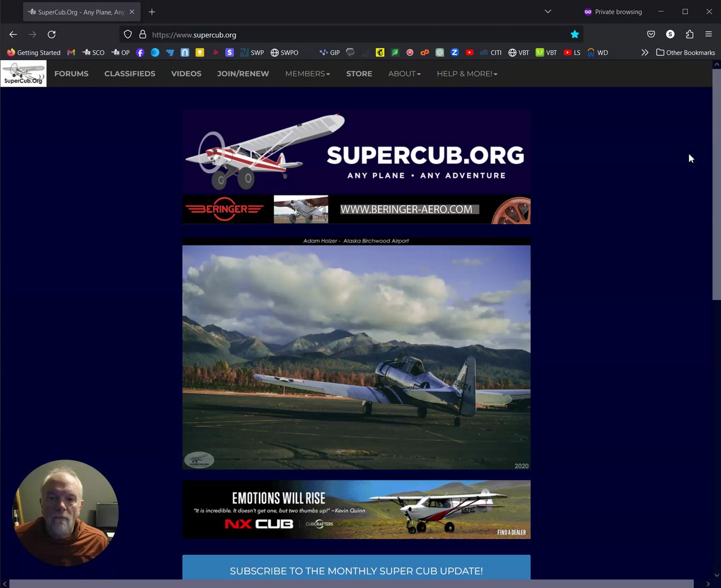Open the JOIN/RENEW page
721x588 pixels.
point(243,74)
